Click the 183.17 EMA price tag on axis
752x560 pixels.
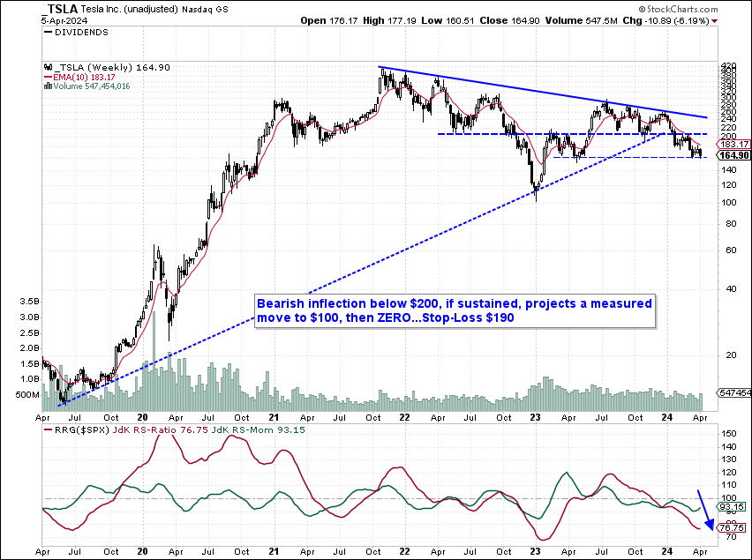pyautogui.click(x=734, y=145)
